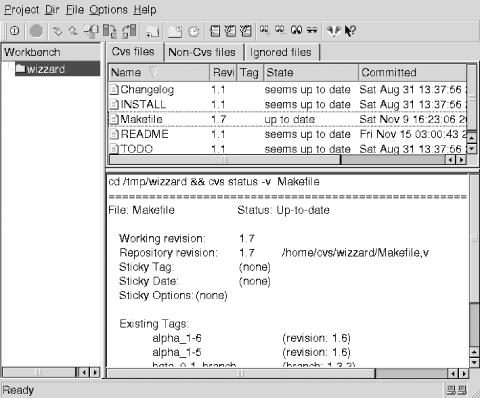Screen dimensions: 481x398
Task: Click the output pane horizontal scrollbar thumb
Action: (241, 374)
